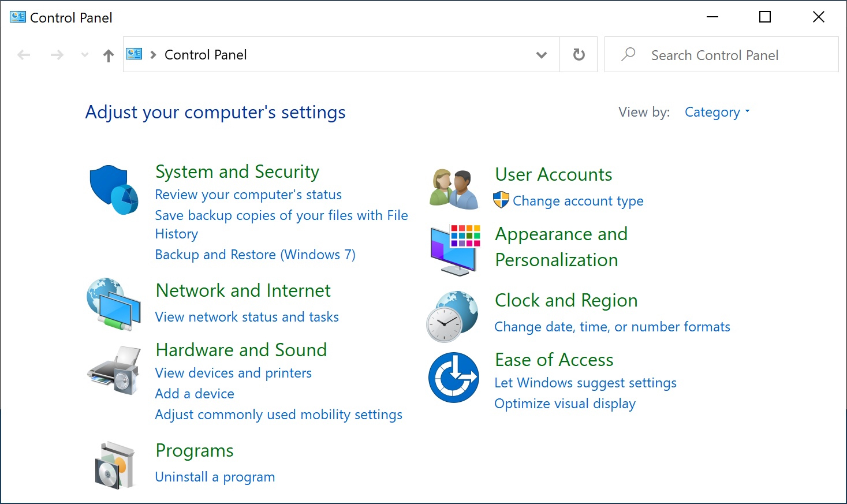The height and width of the screenshot is (504, 847).
Task: Click the Control Panel icon in the address bar
Action: pyautogui.click(x=134, y=54)
